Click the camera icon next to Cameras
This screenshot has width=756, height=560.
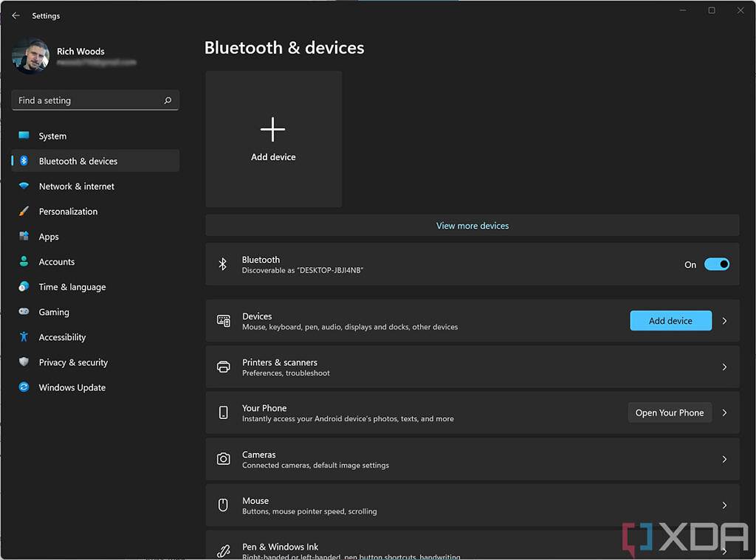coord(223,459)
